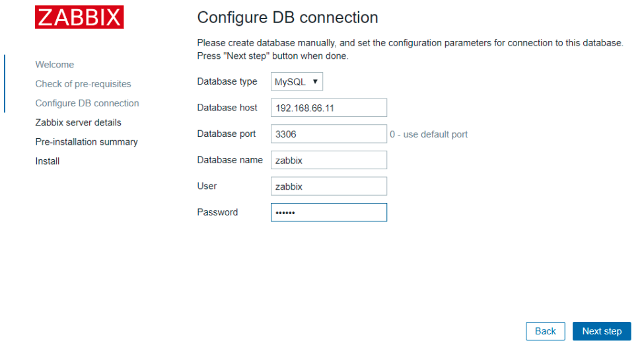Select the Install step in sidebar
644x347 pixels.
coord(48,161)
